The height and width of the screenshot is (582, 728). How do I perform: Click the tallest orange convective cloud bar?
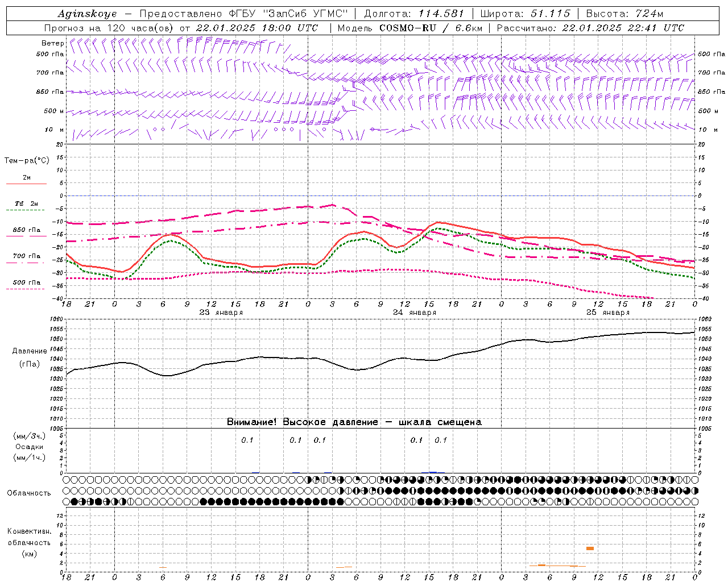coord(590,548)
